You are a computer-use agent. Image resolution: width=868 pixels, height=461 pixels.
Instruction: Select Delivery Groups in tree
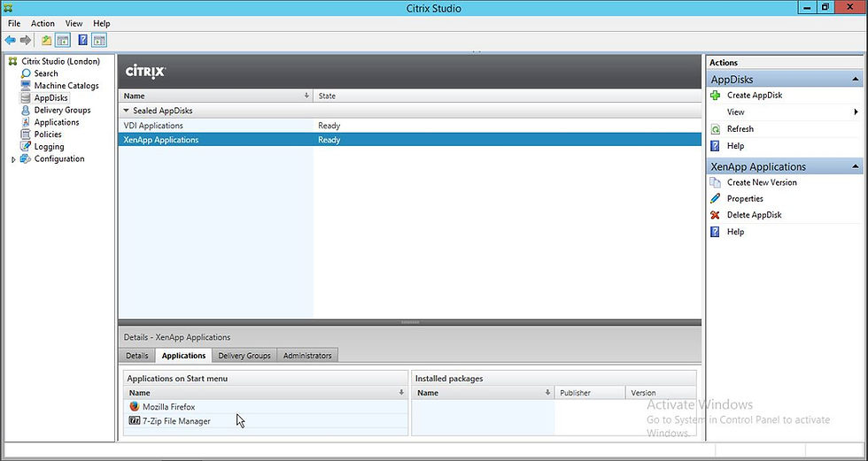62,110
